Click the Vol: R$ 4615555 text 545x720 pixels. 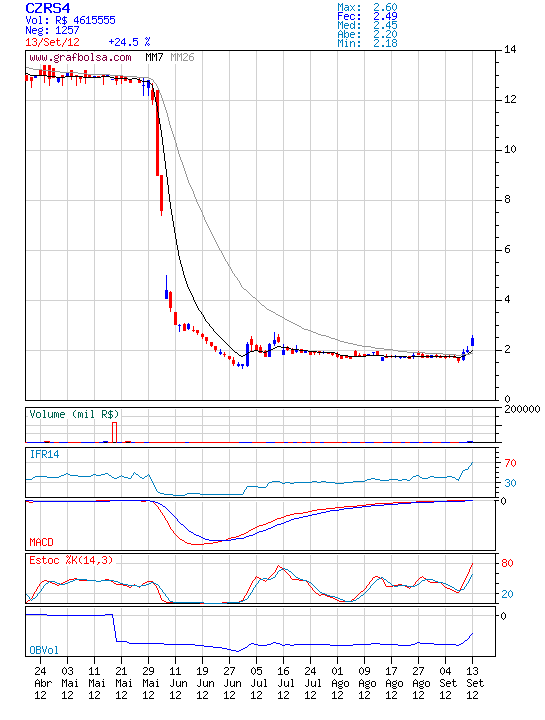pos(70,20)
